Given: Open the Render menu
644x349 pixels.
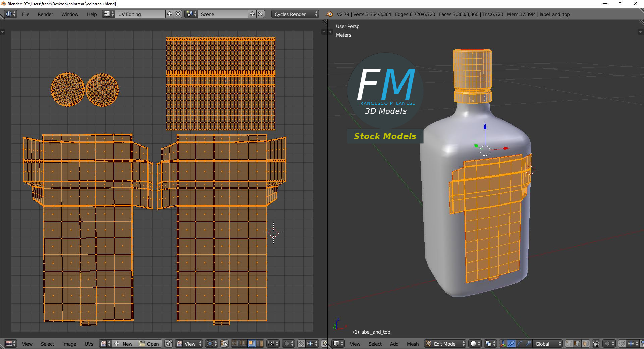Looking at the screenshot, I should pos(45,14).
